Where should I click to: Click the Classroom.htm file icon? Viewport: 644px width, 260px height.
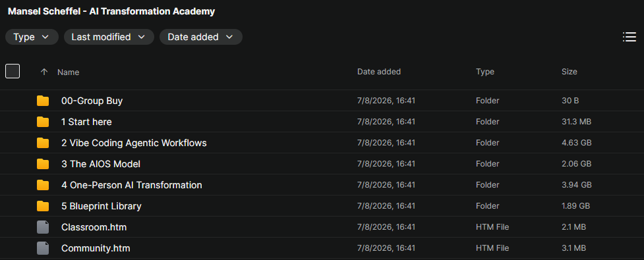click(x=43, y=227)
